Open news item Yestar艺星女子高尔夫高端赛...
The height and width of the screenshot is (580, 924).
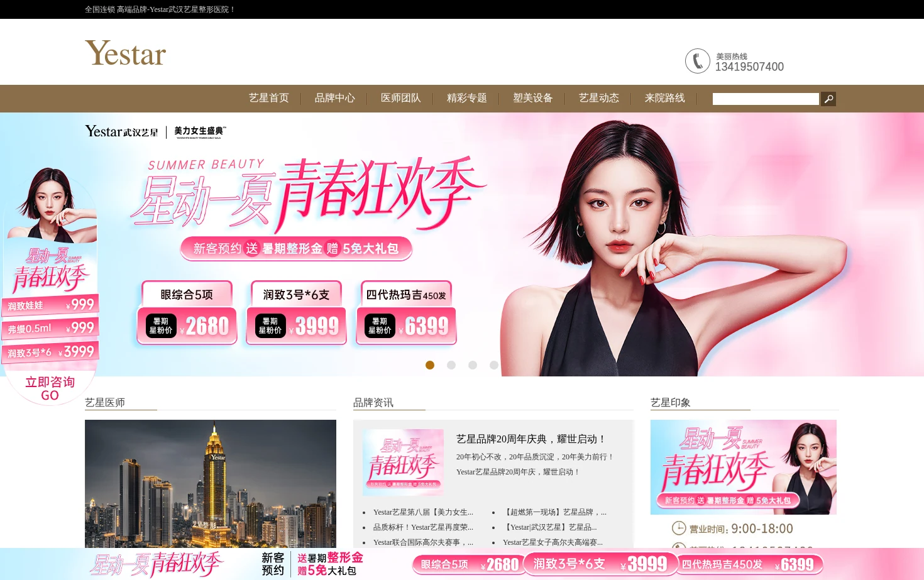click(x=553, y=542)
